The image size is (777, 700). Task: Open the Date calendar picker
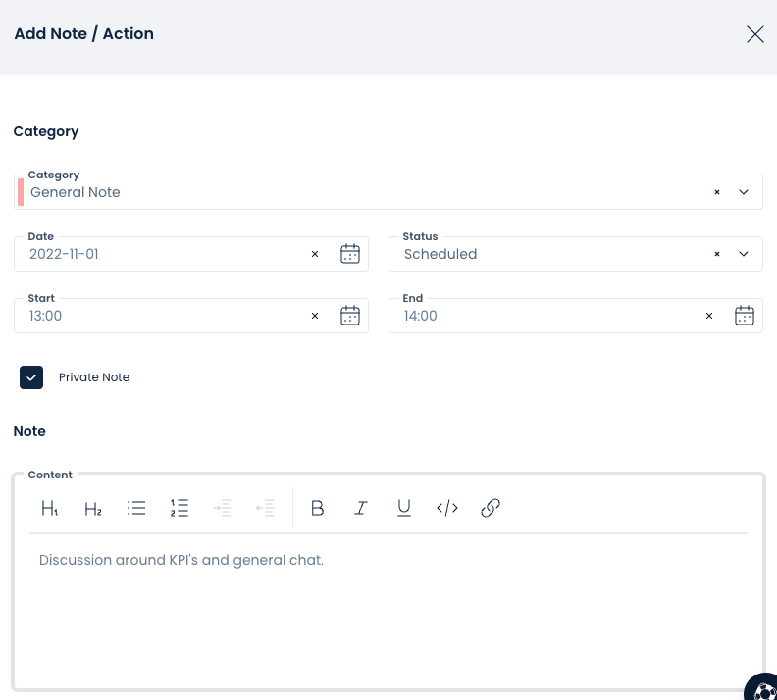[x=350, y=254]
